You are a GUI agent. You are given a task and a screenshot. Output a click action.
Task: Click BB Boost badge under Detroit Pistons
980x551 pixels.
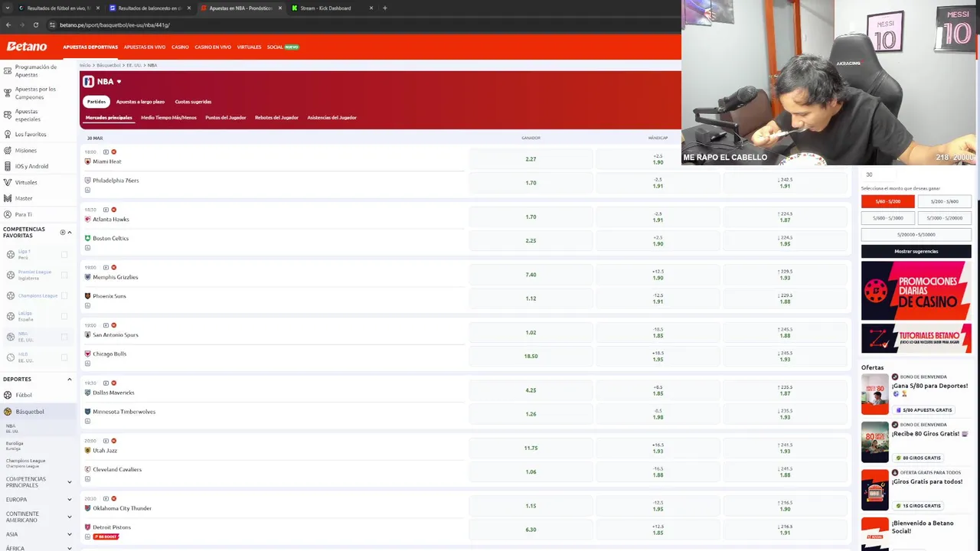[x=106, y=536]
